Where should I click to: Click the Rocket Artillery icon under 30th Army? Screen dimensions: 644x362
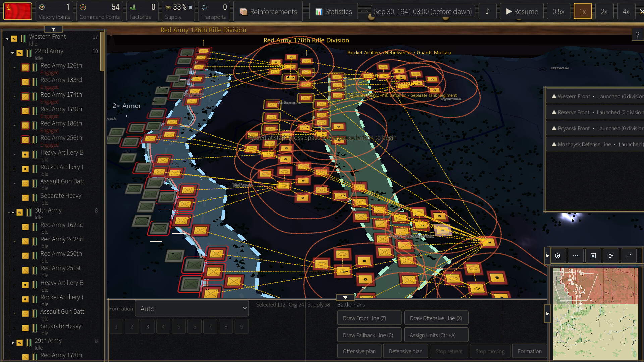pos(25,299)
